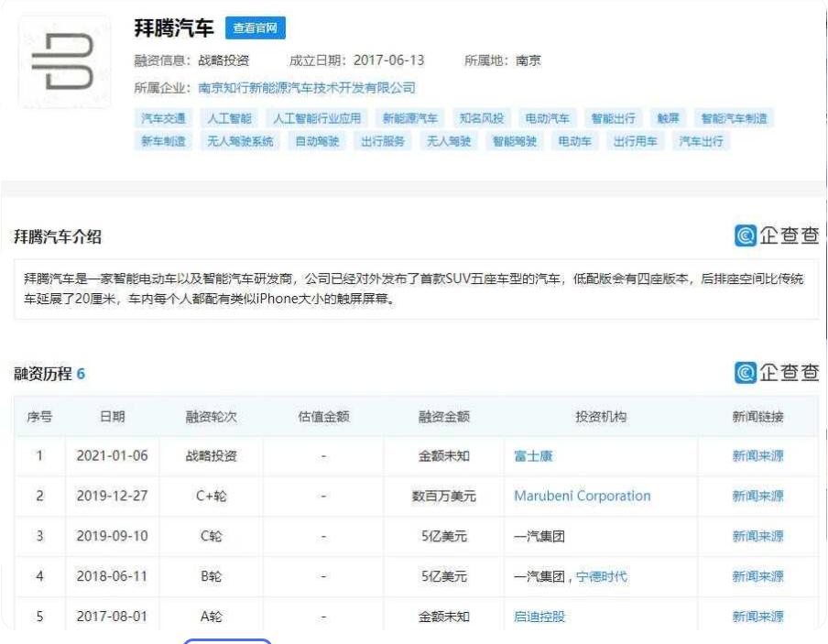Select the 智能出行 tag
The image size is (828, 644).
point(613,118)
